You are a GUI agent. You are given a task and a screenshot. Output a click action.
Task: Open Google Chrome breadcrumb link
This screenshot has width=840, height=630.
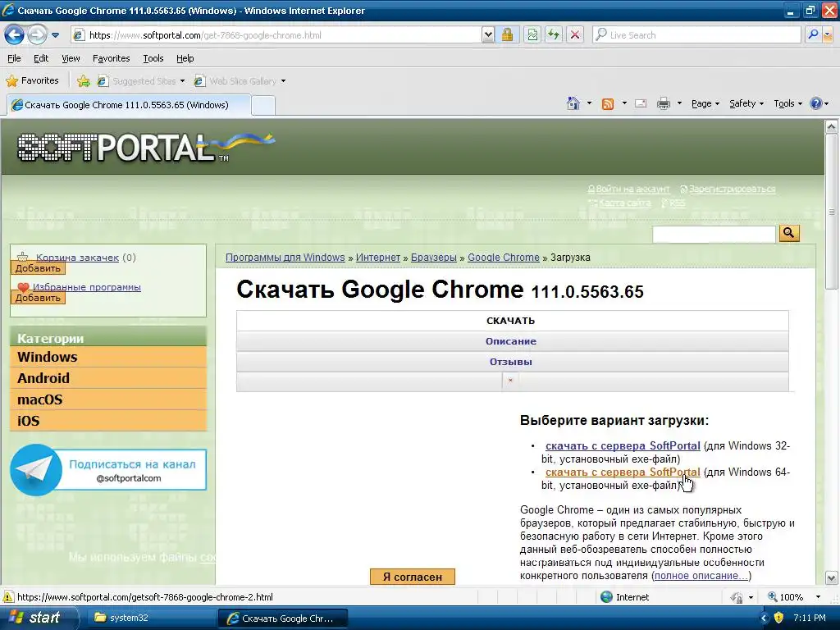click(x=504, y=257)
